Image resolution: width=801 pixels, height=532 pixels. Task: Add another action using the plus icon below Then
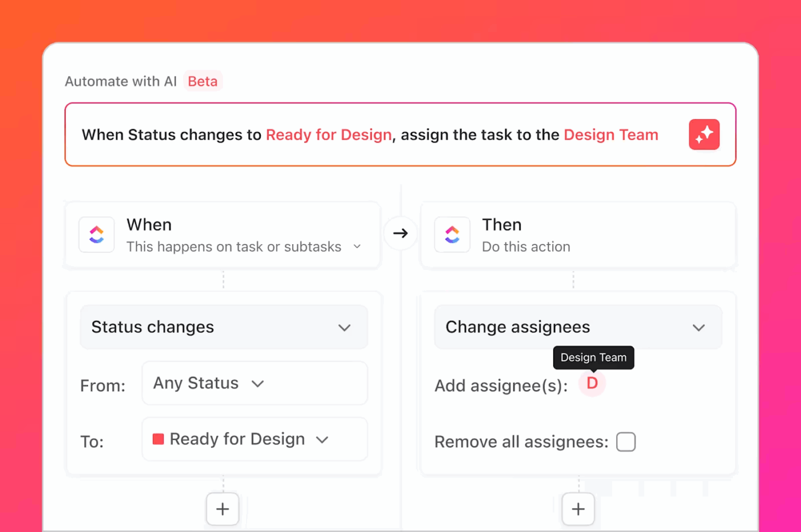578,509
